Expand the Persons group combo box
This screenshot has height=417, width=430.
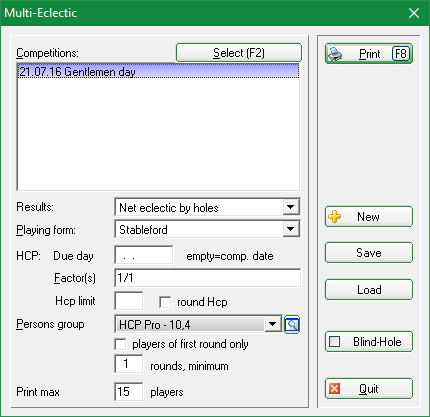point(273,324)
